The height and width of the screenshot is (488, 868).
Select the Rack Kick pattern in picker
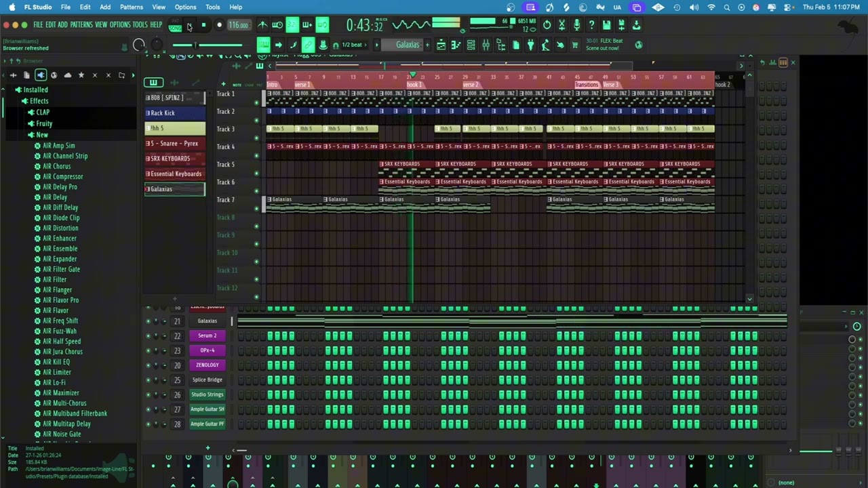[x=175, y=113]
